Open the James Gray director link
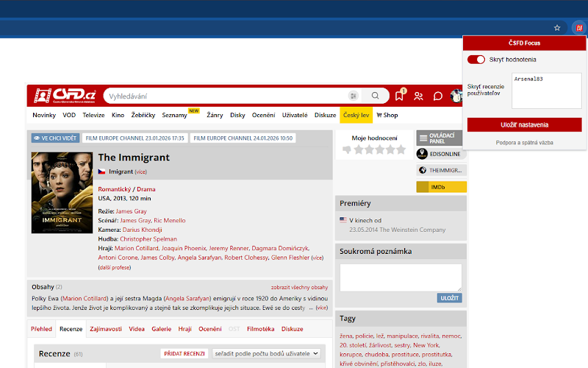The width and height of the screenshot is (588, 368). click(x=131, y=211)
